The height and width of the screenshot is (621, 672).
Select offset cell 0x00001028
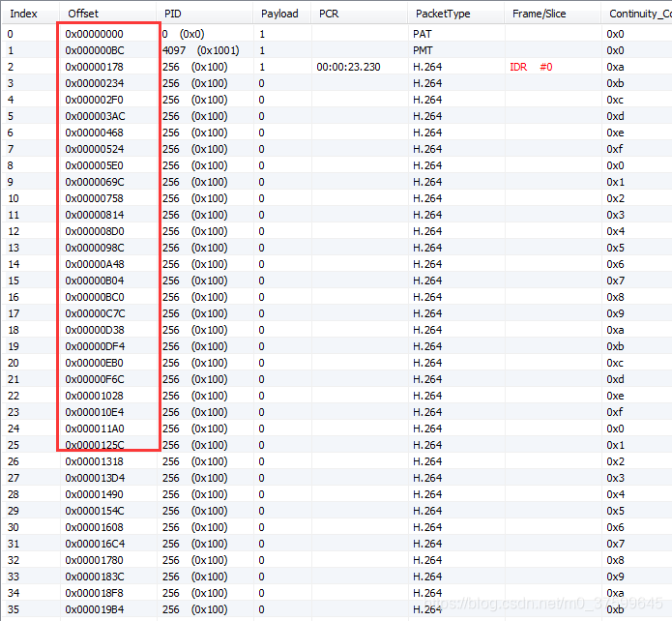[x=95, y=396]
